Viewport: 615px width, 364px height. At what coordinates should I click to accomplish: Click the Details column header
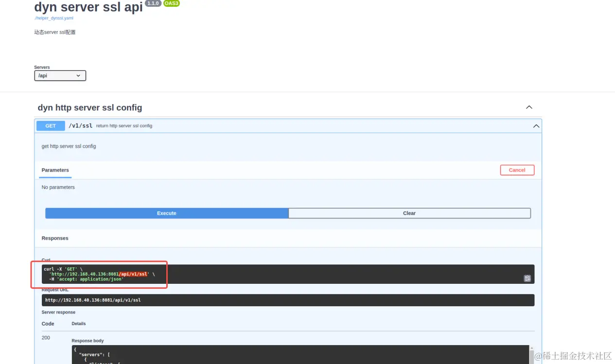[x=79, y=324]
